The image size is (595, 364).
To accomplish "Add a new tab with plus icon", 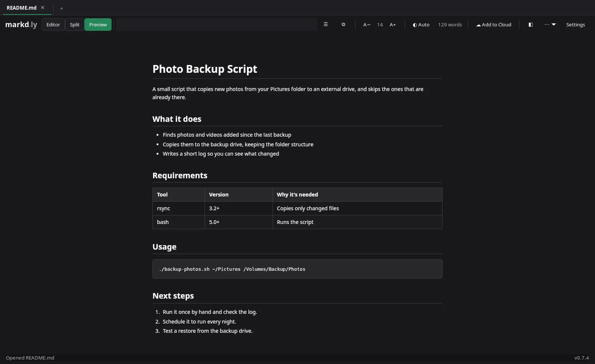I will tap(62, 8).
